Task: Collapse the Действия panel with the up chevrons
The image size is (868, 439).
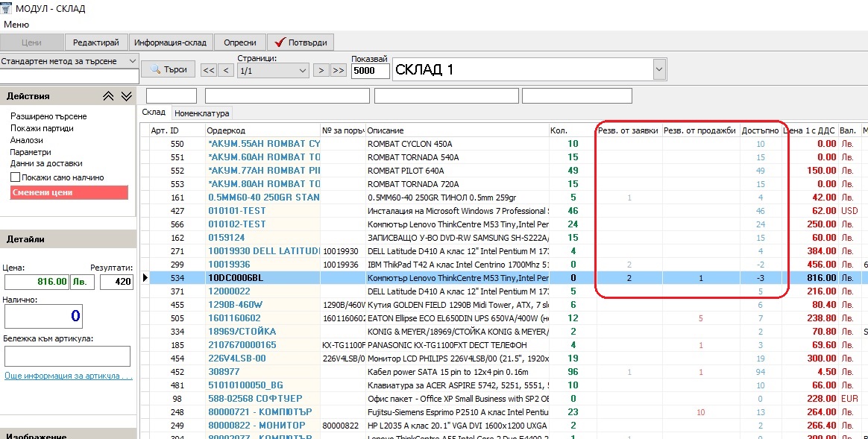Action: 109,96
